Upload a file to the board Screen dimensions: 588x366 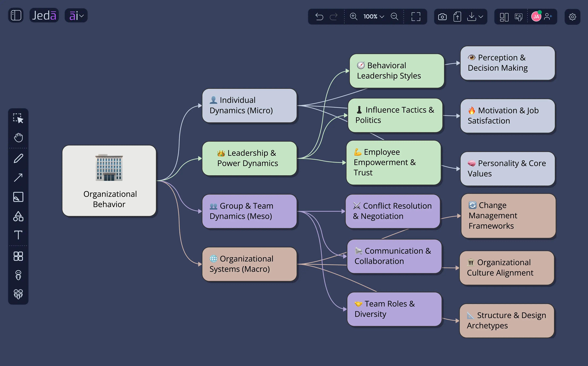point(457,17)
